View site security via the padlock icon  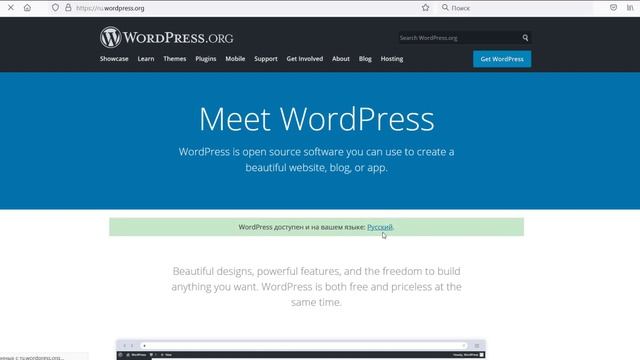coord(68,7)
